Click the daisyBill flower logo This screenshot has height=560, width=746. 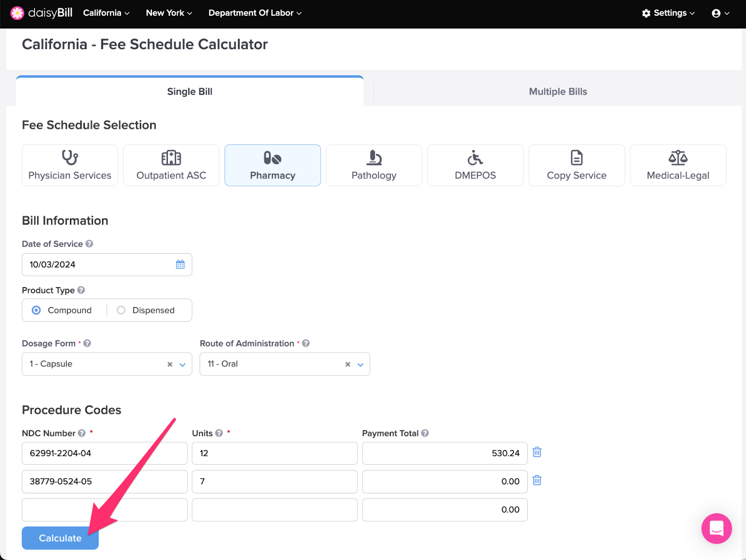pyautogui.click(x=17, y=13)
